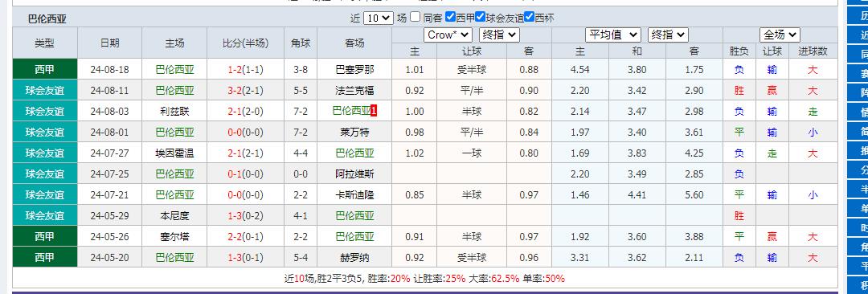This screenshot has width=868, height=294.
Task: Open the 3-2(2-1) score against 法兰克福
Action: [245, 91]
